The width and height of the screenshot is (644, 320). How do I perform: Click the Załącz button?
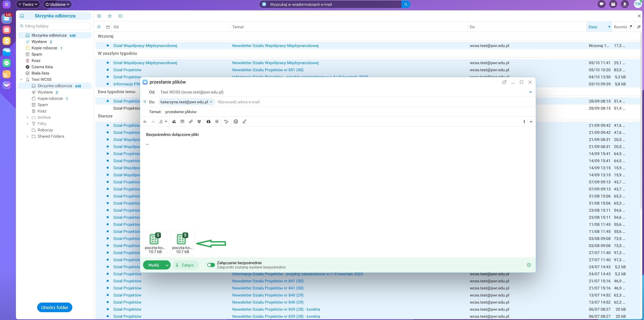[185, 265]
